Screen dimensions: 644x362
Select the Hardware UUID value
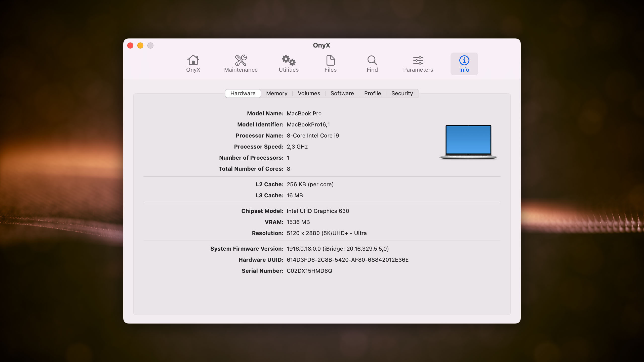click(x=348, y=260)
